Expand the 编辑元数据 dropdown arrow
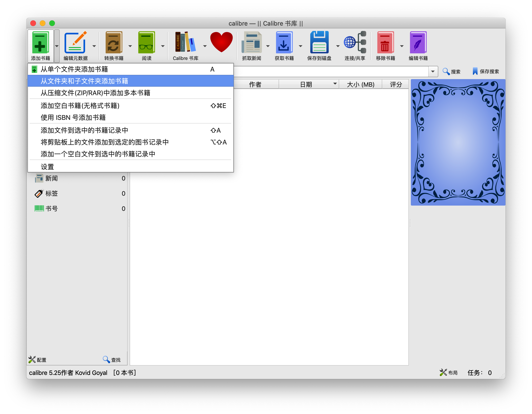 tap(94, 46)
